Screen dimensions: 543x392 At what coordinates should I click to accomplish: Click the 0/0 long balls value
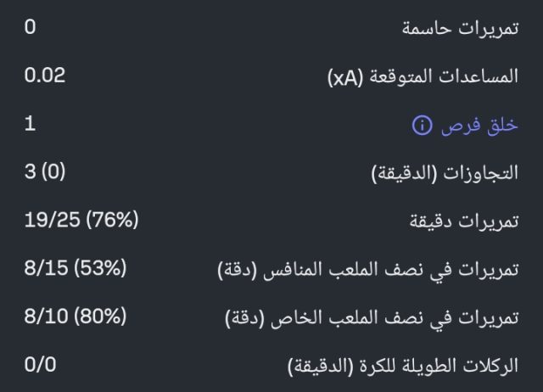tap(40, 367)
